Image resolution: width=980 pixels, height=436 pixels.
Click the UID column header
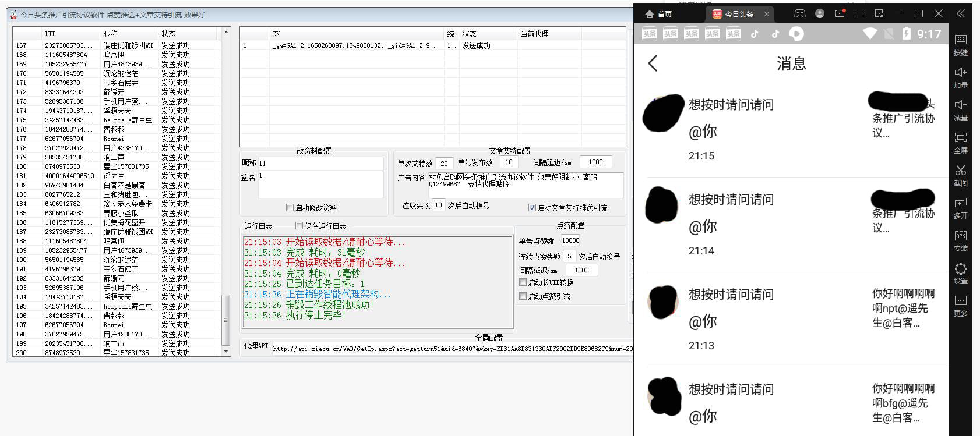71,34
